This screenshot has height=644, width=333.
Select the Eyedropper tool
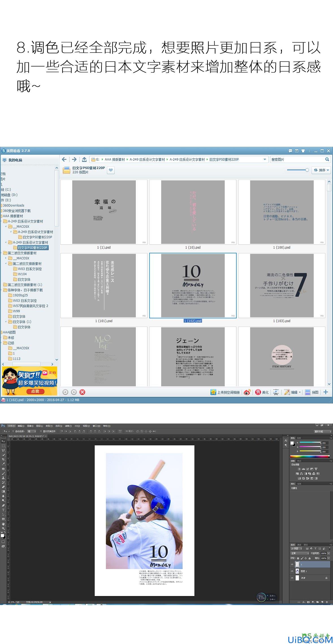tap(3, 464)
